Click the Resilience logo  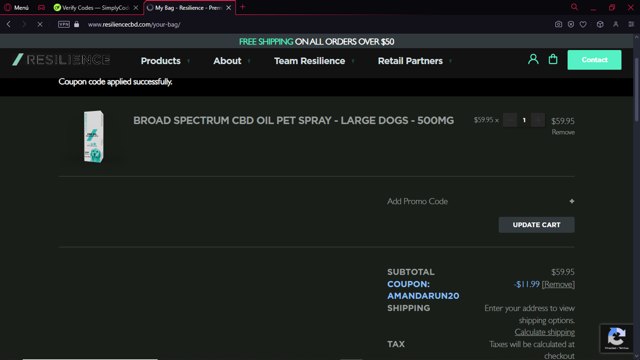tap(61, 60)
